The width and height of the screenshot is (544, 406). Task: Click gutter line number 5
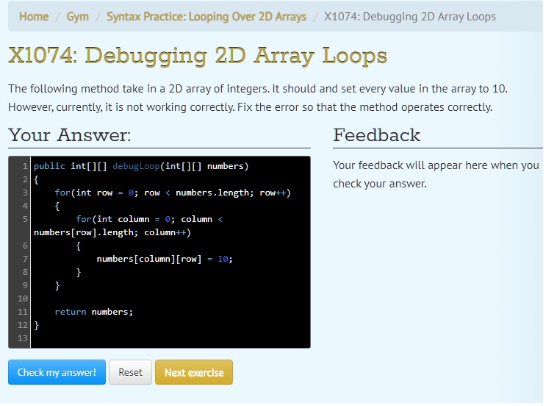(x=25, y=219)
